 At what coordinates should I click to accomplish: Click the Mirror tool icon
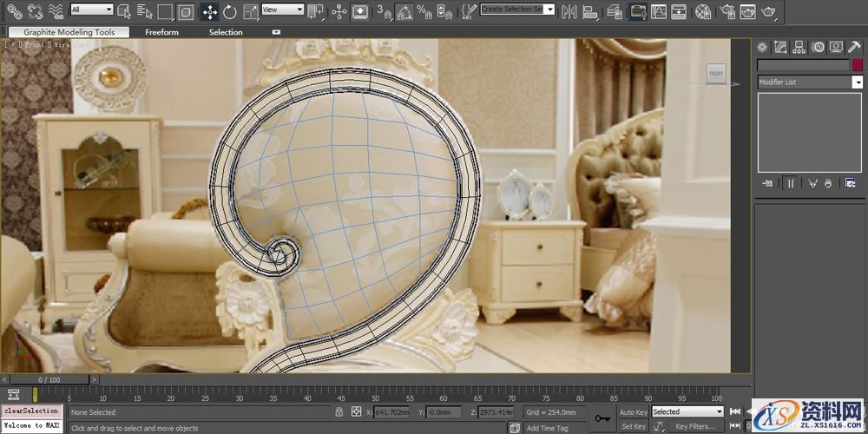(569, 11)
